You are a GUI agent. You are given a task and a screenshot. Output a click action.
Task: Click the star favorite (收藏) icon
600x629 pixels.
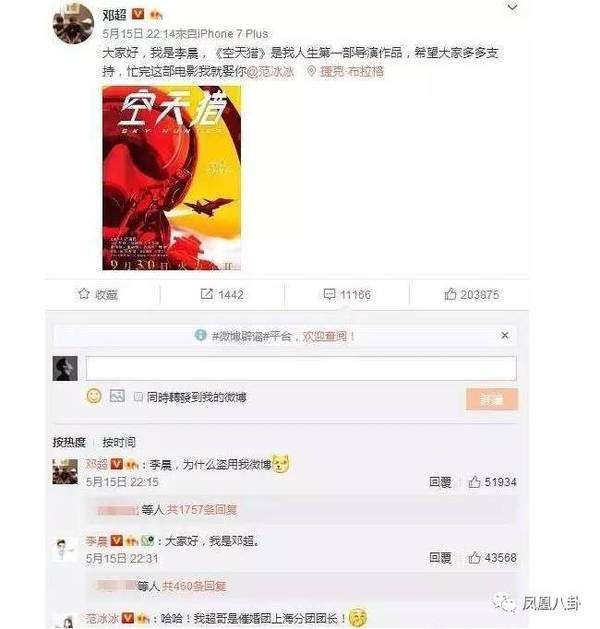coord(83,294)
